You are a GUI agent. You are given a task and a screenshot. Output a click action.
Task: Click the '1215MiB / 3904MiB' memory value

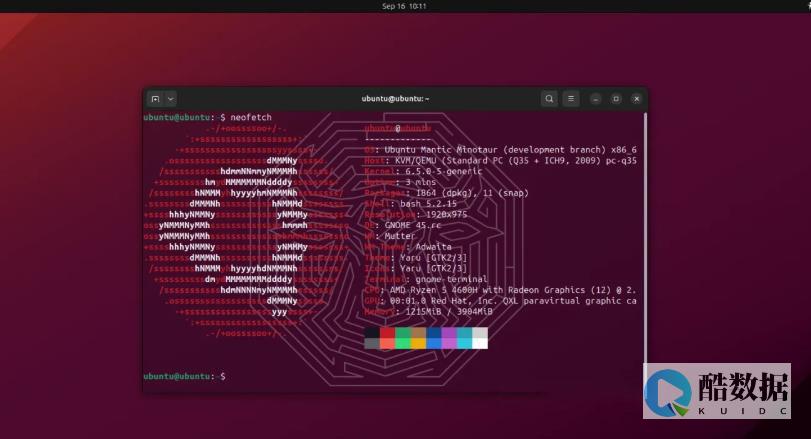click(x=449, y=312)
